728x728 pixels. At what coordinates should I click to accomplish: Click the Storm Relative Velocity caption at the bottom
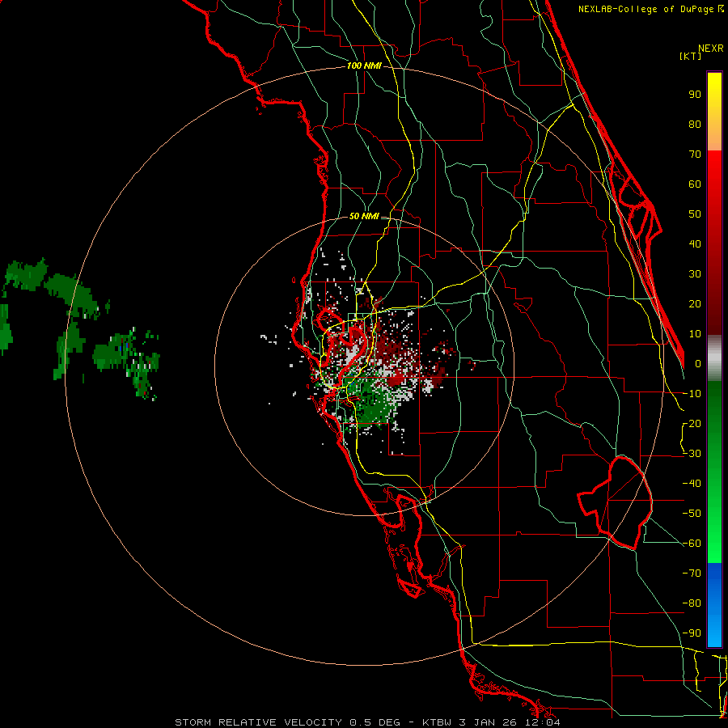click(x=367, y=722)
